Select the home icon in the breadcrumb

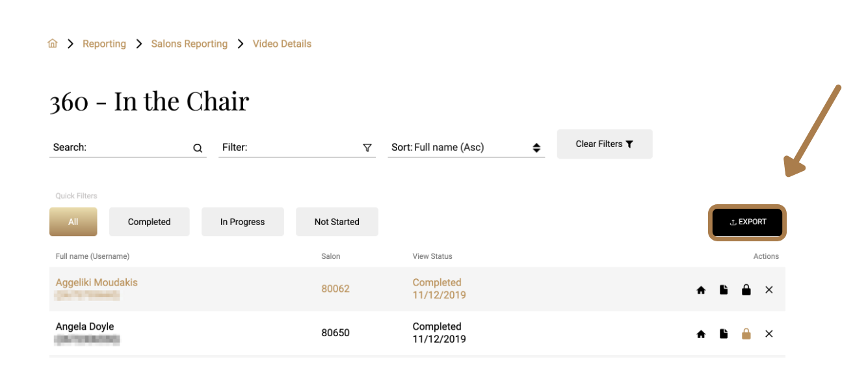pos(53,43)
